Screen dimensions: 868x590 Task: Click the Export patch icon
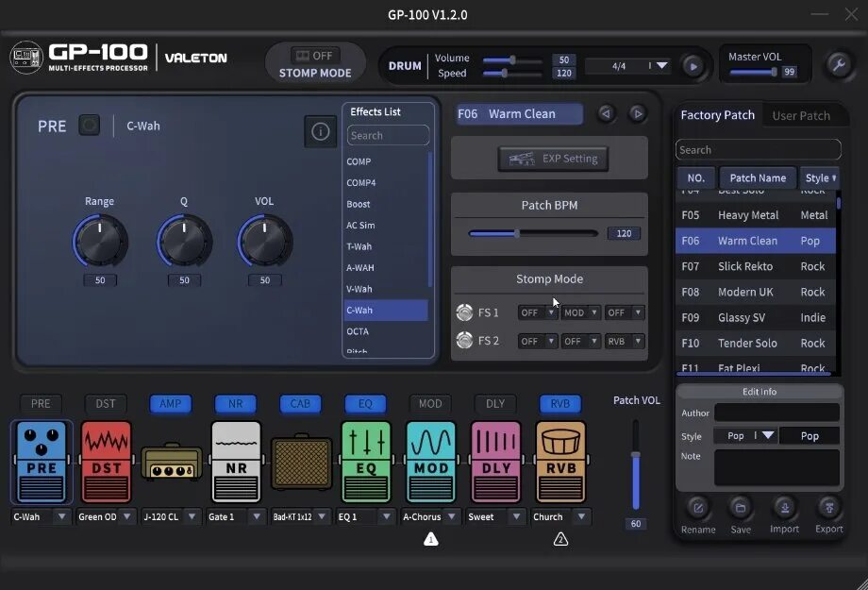(828, 508)
